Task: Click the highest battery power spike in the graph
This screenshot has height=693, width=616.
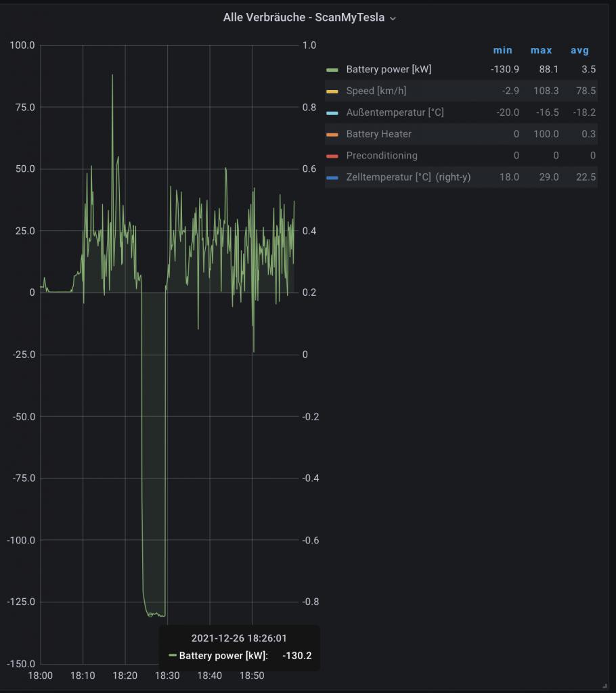Action: tap(112, 75)
